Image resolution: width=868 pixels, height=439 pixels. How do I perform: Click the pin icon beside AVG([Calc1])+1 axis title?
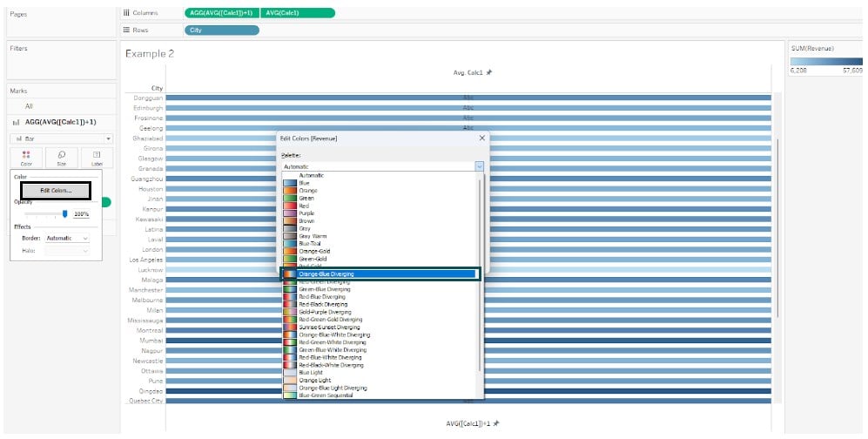tap(496, 423)
